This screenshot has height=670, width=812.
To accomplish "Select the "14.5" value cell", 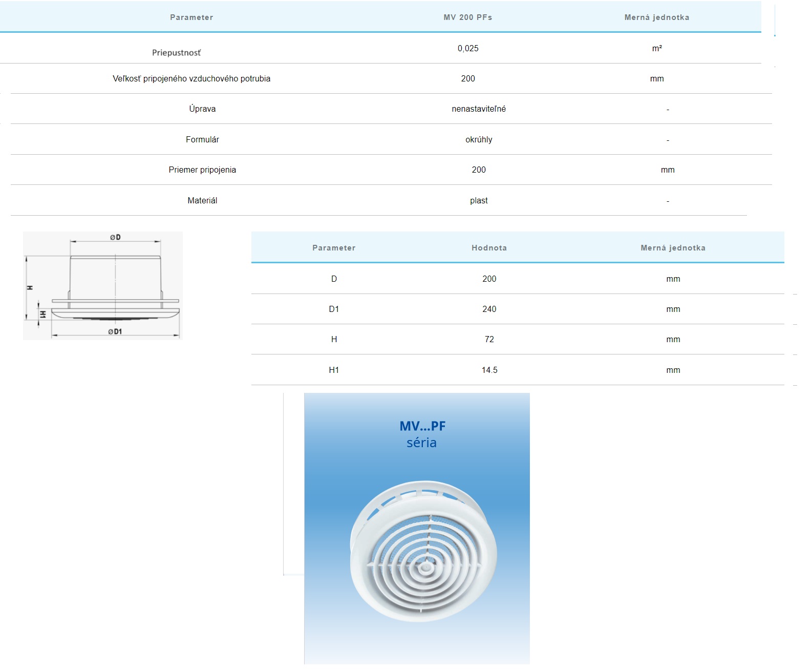I will 489,370.
